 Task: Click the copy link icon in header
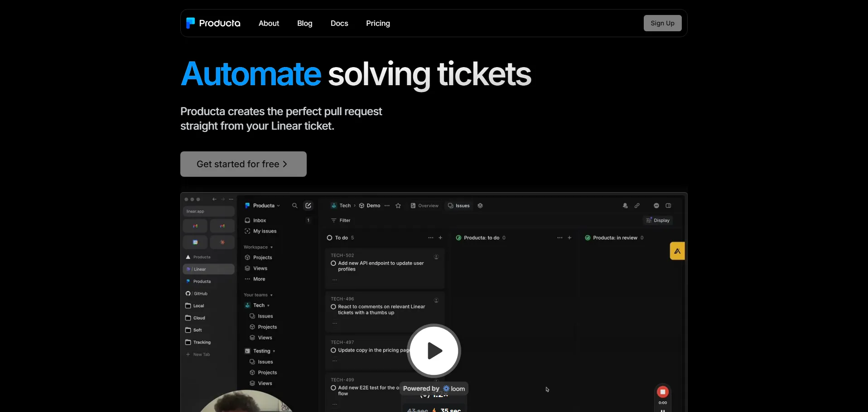tap(637, 206)
